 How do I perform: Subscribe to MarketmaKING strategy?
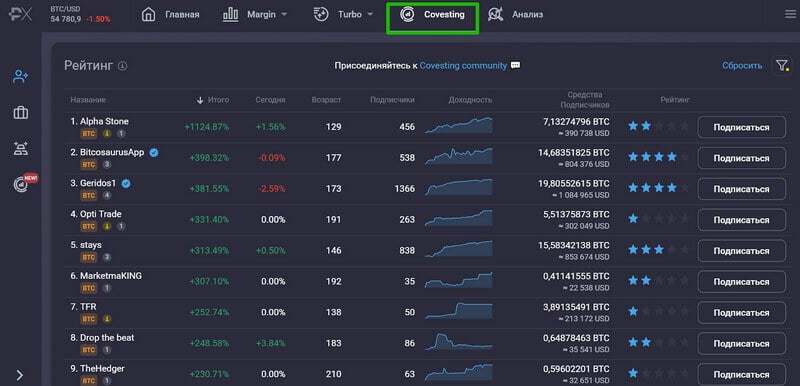741,282
